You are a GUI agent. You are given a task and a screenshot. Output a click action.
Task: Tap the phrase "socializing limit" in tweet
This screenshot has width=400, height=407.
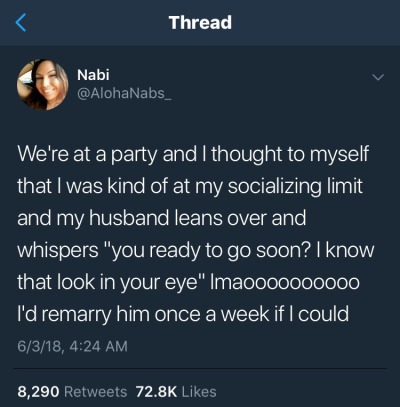295,186
